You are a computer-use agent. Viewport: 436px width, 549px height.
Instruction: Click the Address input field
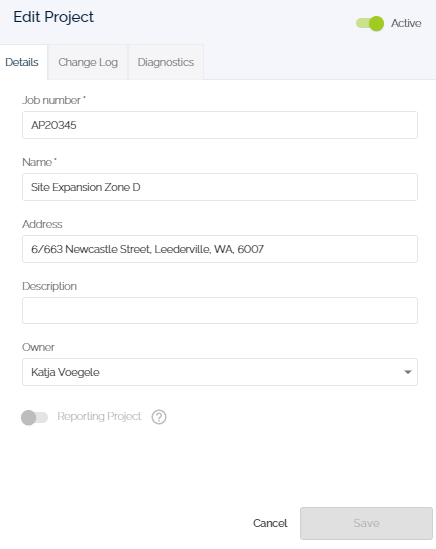(220, 249)
